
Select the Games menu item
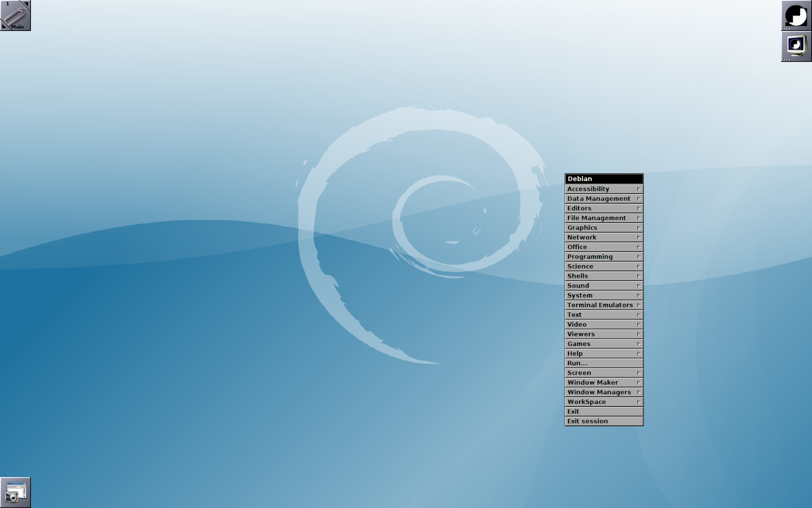(x=599, y=343)
